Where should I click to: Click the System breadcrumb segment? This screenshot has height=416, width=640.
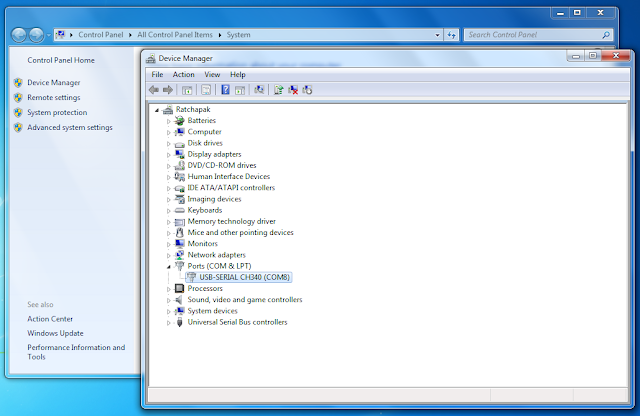(238, 35)
